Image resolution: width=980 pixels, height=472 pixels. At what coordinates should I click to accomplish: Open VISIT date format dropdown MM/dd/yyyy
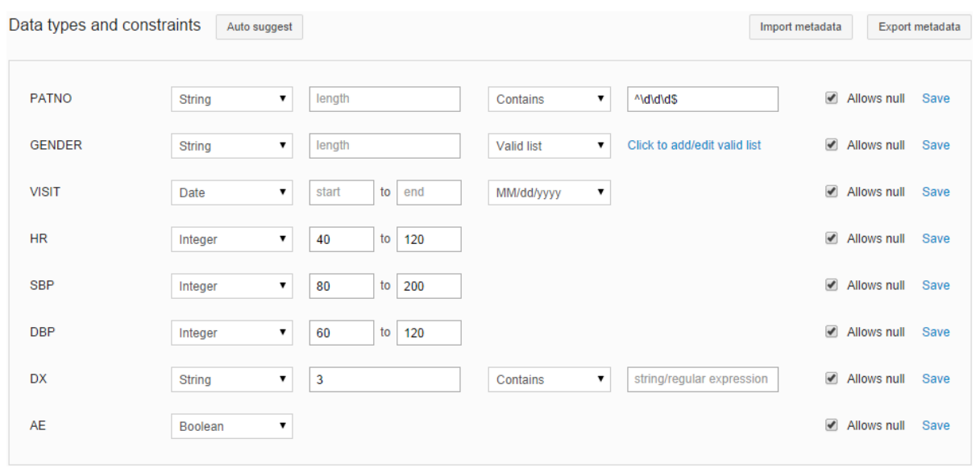point(549,193)
